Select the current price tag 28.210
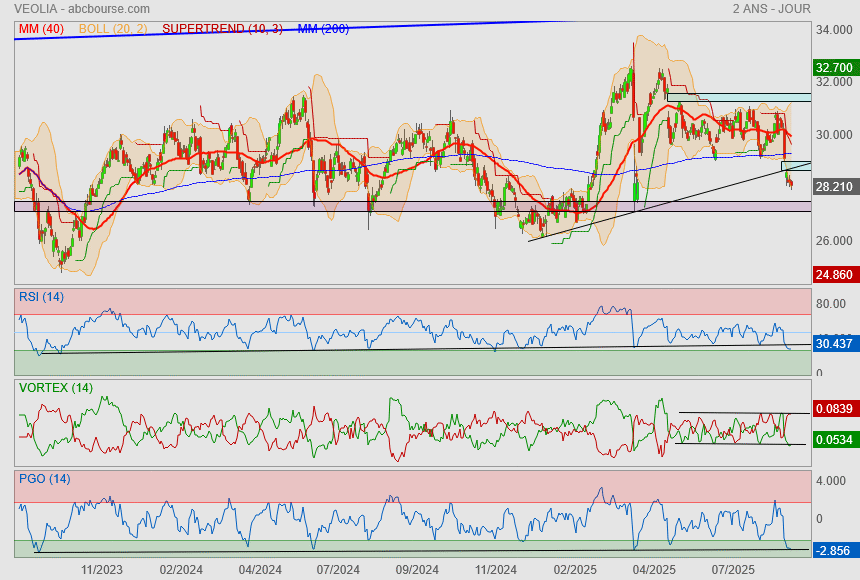The width and height of the screenshot is (860, 580). 834,187
